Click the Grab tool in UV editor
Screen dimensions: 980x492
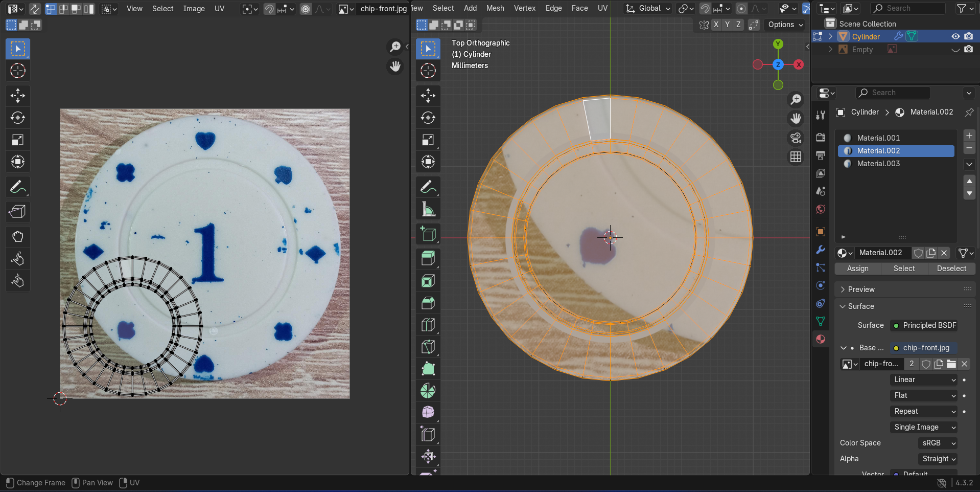[18, 236]
